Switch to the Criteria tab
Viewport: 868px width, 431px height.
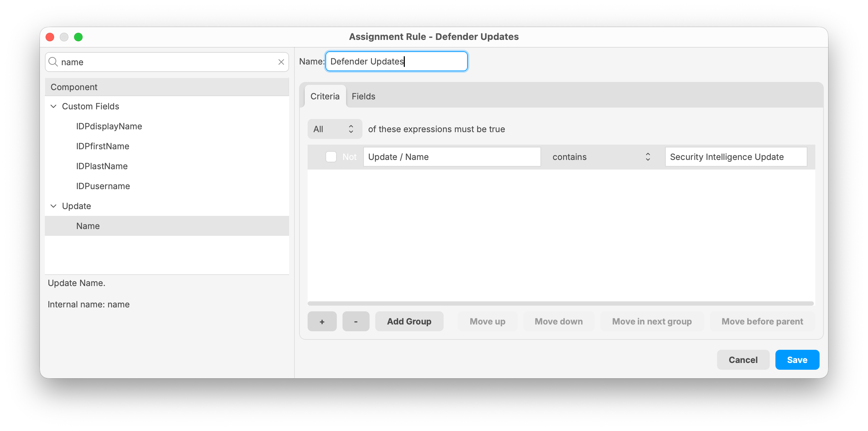coord(325,97)
